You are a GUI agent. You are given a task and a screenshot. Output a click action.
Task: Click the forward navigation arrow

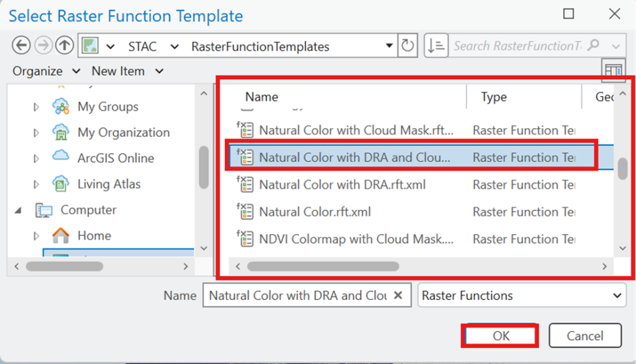43,45
